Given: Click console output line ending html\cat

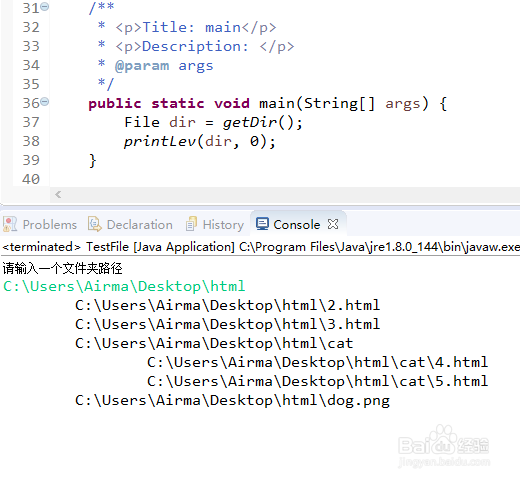Looking at the screenshot, I should (214, 343).
